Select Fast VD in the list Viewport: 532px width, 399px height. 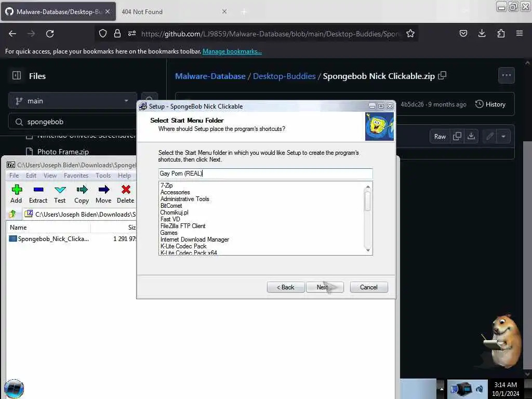pos(170,219)
